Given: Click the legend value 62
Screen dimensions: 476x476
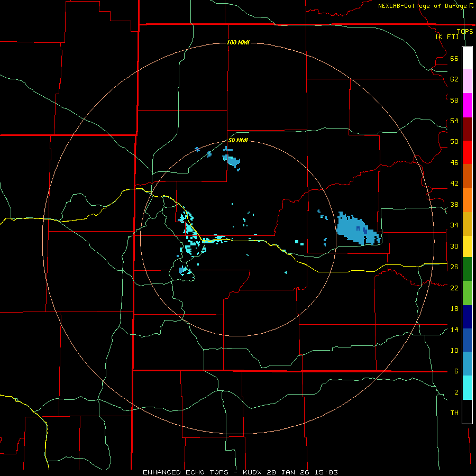Looking at the screenshot, I should [454, 79].
